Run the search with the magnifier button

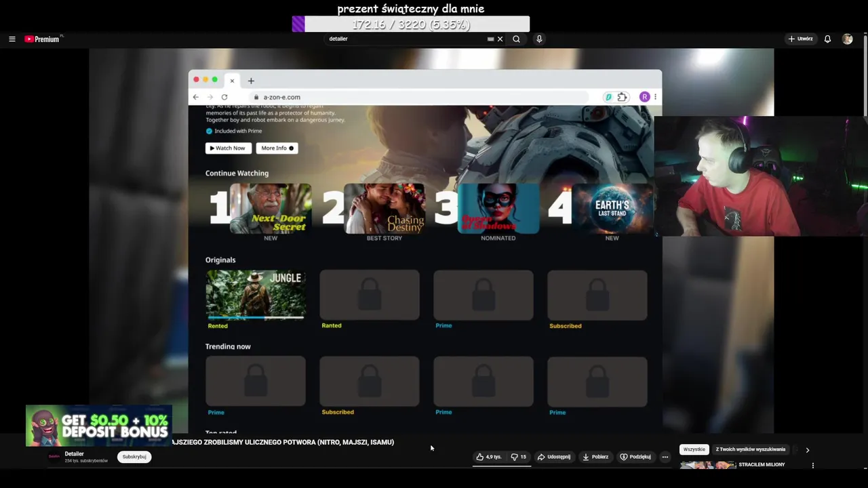pyautogui.click(x=516, y=39)
